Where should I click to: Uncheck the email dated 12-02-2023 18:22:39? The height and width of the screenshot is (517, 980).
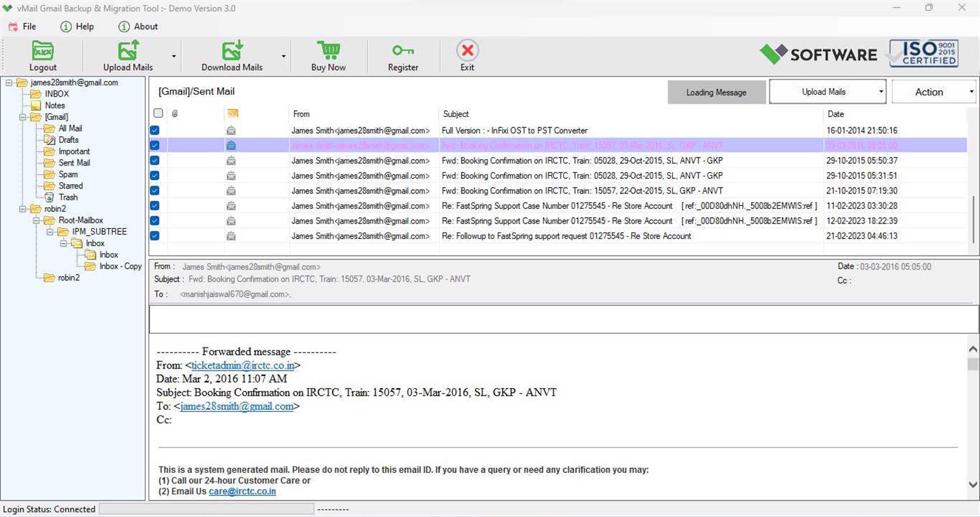click(x=155, y=221)
